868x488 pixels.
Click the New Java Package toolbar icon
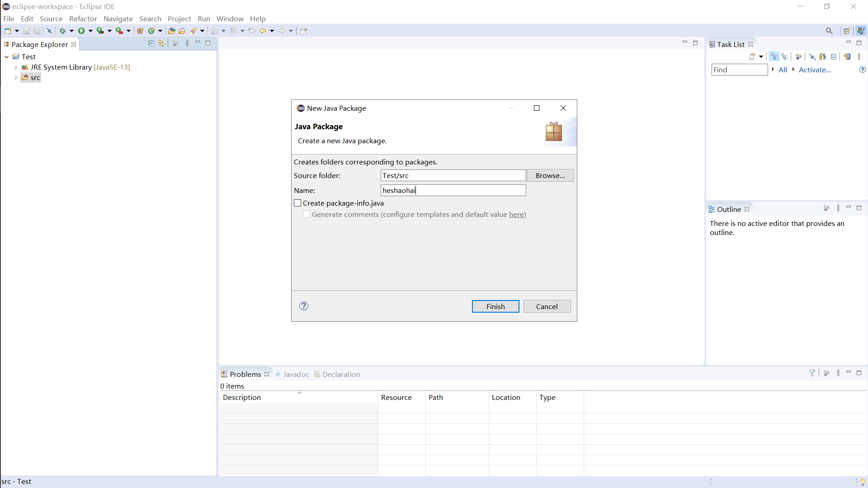coord(140,31)
